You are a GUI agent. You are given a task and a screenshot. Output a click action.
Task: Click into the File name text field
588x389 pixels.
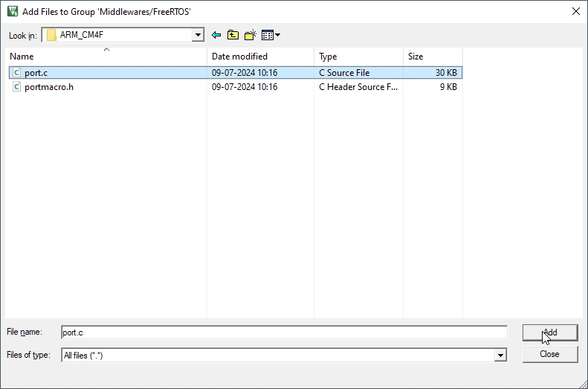(282, 332)
